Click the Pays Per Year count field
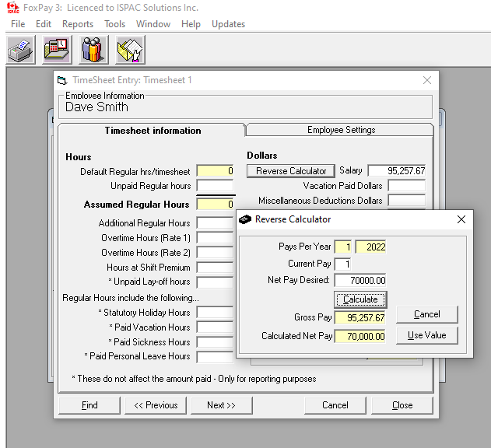 tap(343, 247)
